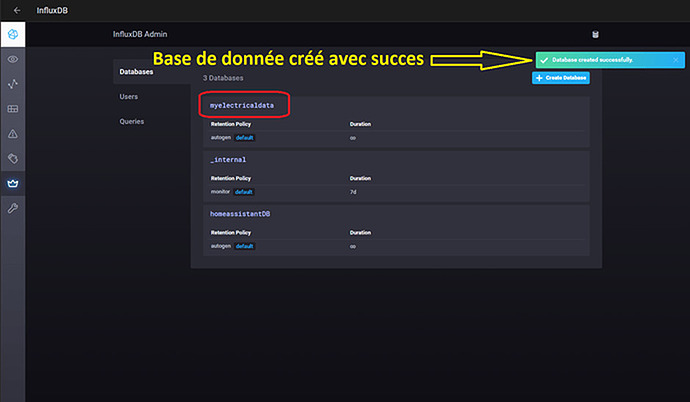
Task: Select InfluxDB Admin crown icon
Action: coord(13,183)
